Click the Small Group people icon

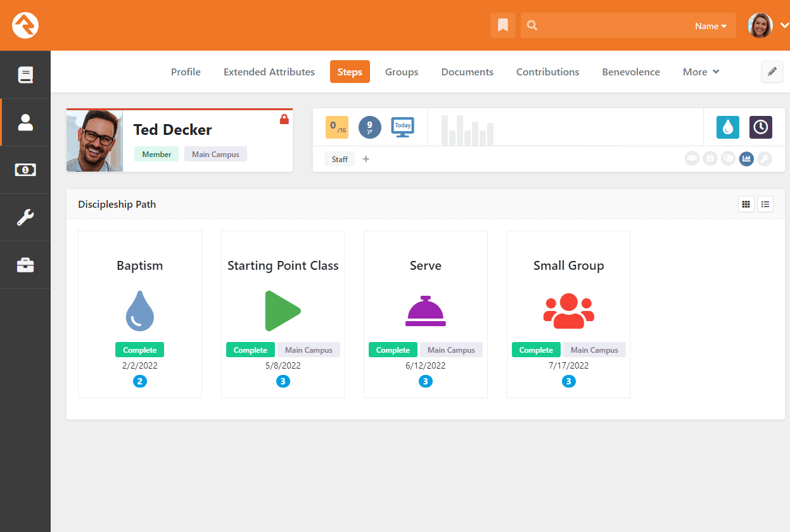coord(569,311)
